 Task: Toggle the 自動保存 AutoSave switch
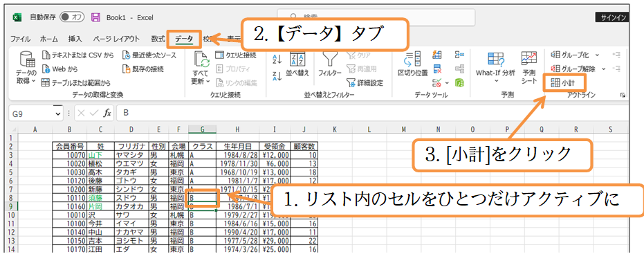[72, 17]
